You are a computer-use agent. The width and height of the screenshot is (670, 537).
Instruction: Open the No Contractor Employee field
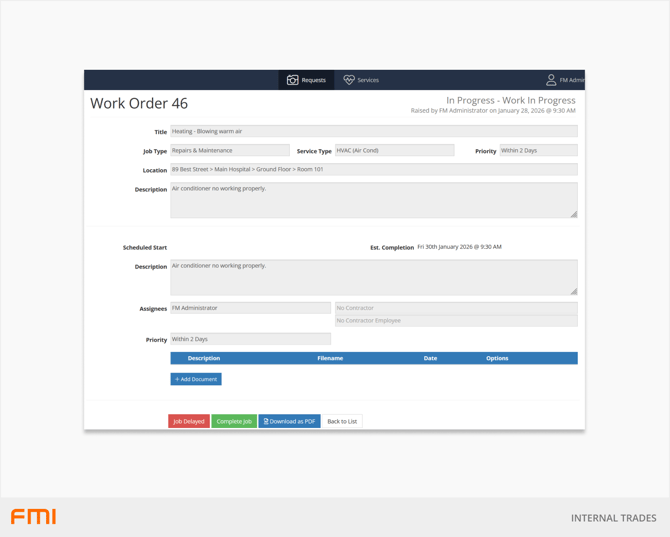coord(456,321)
